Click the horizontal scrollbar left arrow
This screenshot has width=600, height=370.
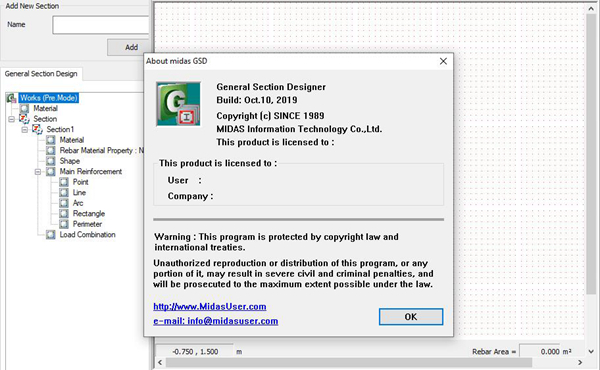(x=160, y=362)
